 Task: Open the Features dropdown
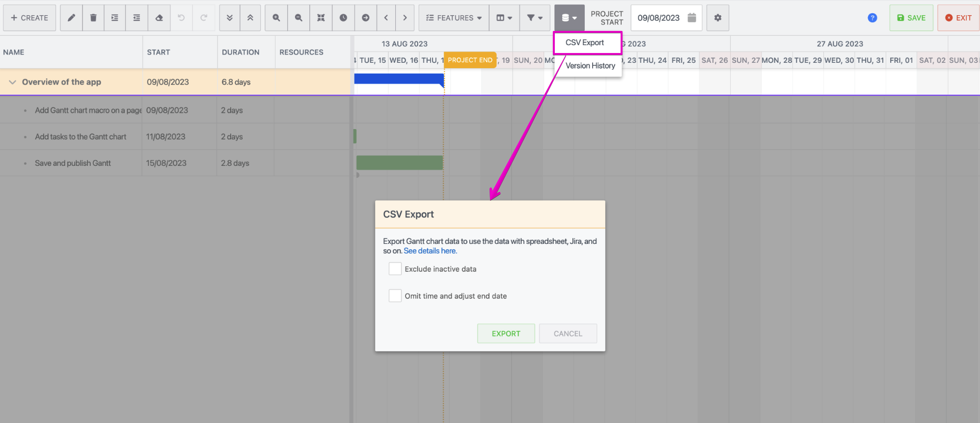pos(454,18)
